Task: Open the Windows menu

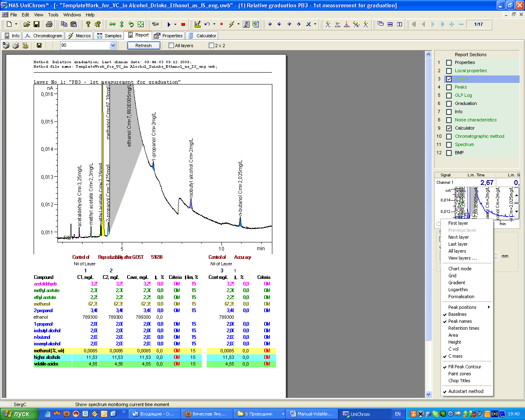Action: [72, 15]
